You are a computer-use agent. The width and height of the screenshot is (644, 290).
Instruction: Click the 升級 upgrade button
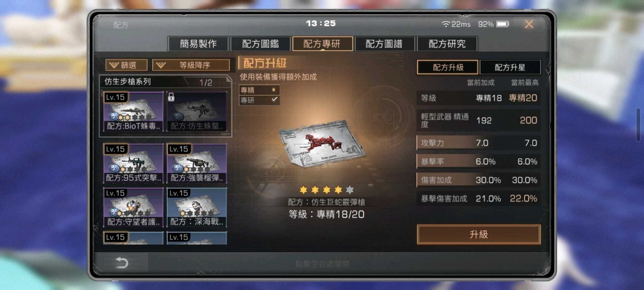[x=478, y=235]
